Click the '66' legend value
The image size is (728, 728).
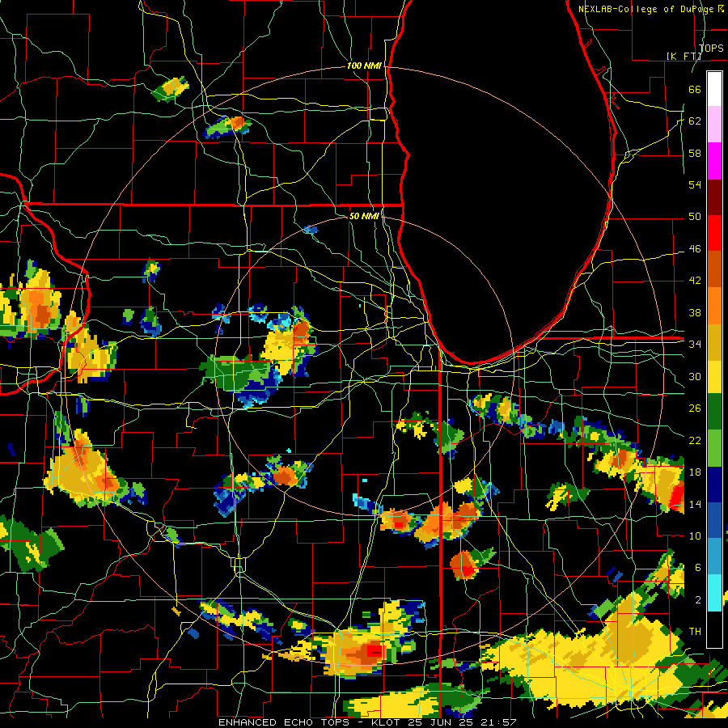[695, 89]
